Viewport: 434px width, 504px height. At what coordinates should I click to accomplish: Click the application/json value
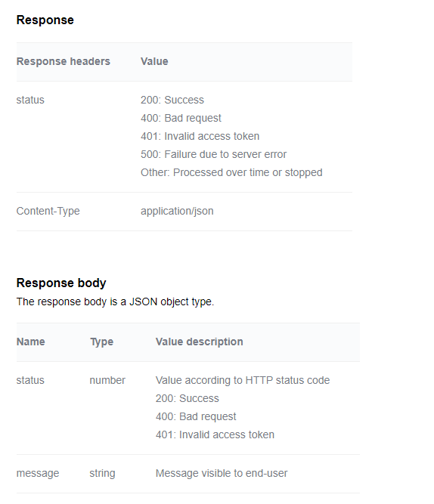click(177, 211)
